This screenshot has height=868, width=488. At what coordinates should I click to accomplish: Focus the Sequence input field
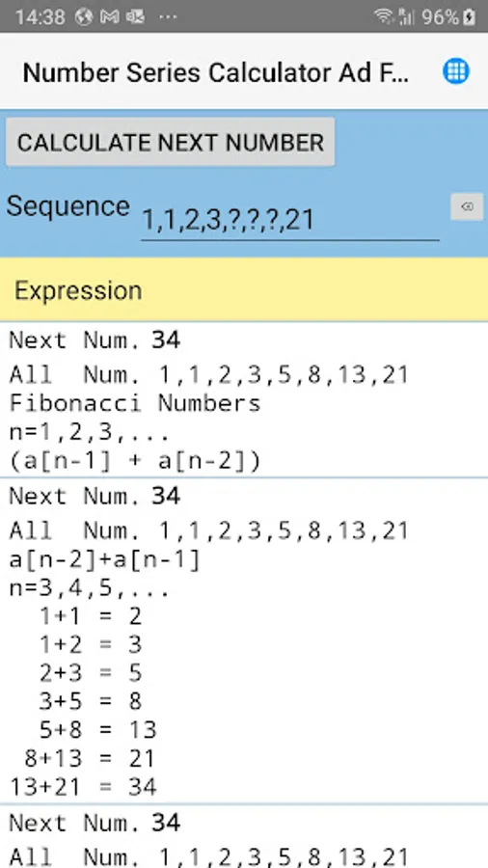coord(290,220)
